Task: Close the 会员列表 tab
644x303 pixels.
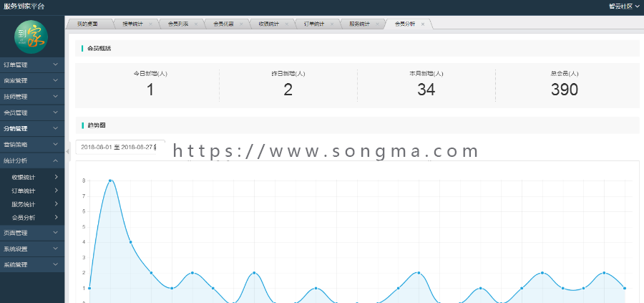Action: tap(196, 24)
